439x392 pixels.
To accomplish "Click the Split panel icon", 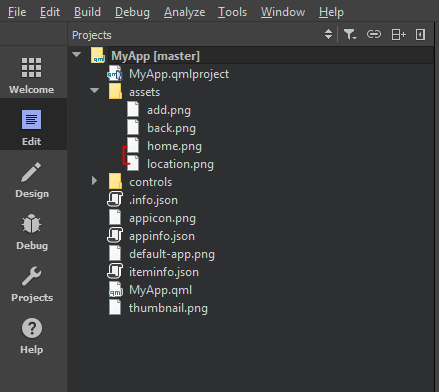I will (x=398, y=34).
